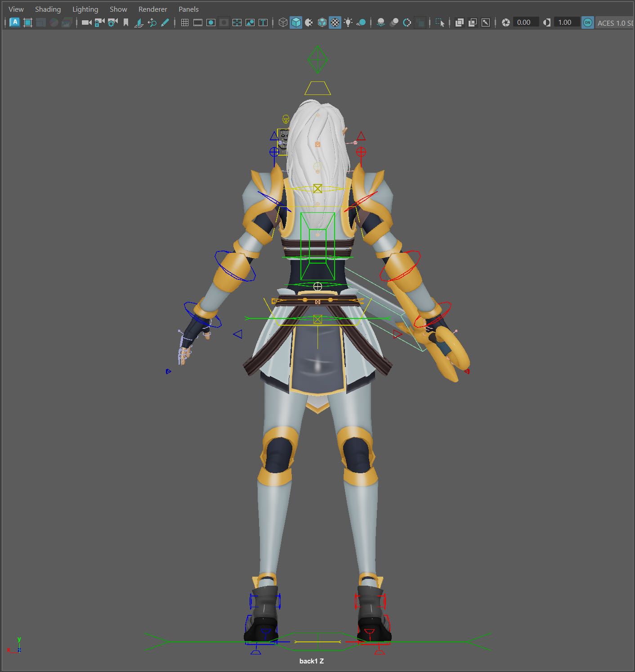Click the blue 'A' icon in panel toolbar
Viewport: 635px width, 672px height.
coord(14,22)
